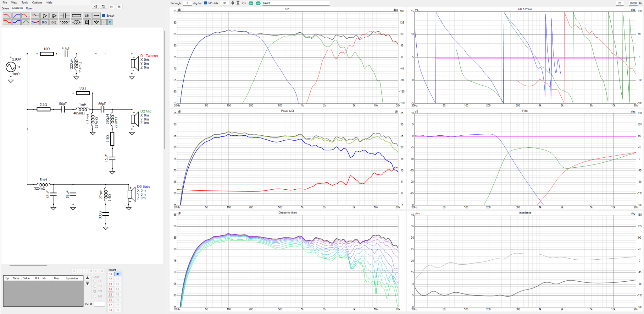Switch to the Room tab
Image resolution: width=644 pixels, height=314 pixels.
click(x=29, y=8)
